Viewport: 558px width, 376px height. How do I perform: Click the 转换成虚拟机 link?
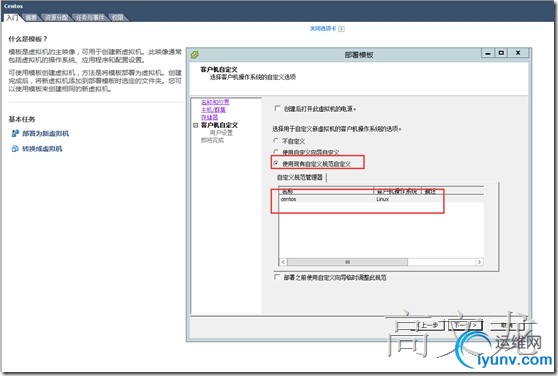(x=42, y=149)
